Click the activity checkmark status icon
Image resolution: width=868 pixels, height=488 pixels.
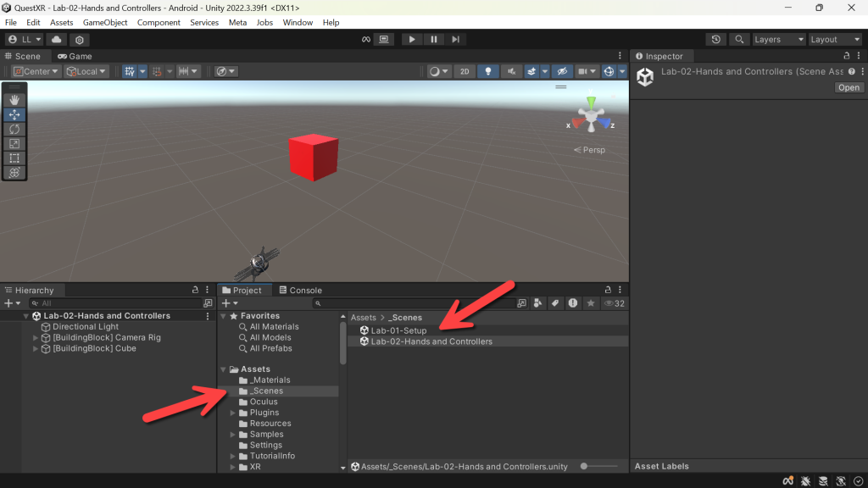858,481
